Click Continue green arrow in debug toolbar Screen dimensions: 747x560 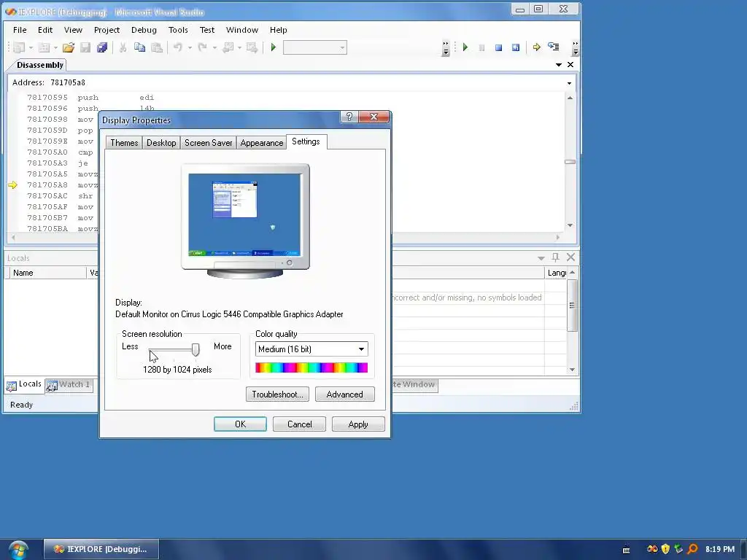click(x=465, y=47)
